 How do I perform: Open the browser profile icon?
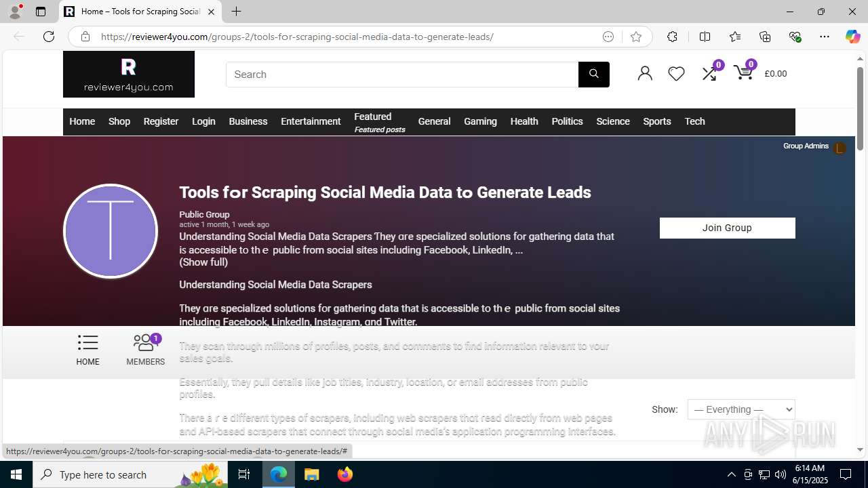click(x=15, y=12)
